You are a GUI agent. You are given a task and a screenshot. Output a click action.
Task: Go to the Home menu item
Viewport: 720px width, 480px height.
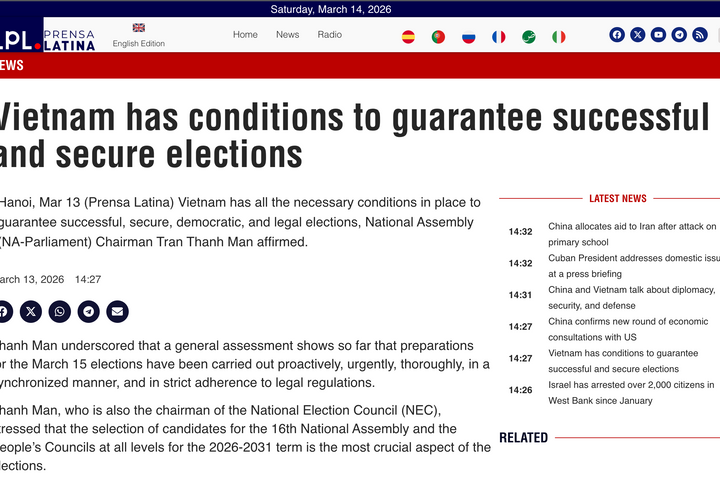(245, 34)
